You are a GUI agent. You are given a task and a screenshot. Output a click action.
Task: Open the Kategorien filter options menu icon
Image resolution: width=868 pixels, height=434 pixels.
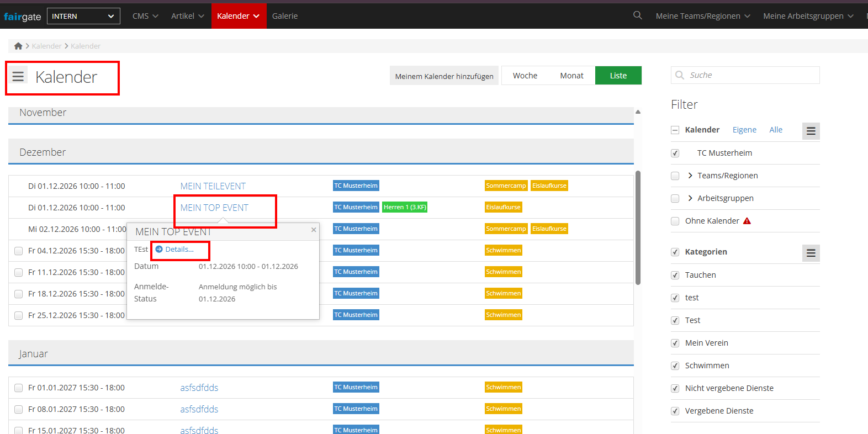click(x=811, y=253)
